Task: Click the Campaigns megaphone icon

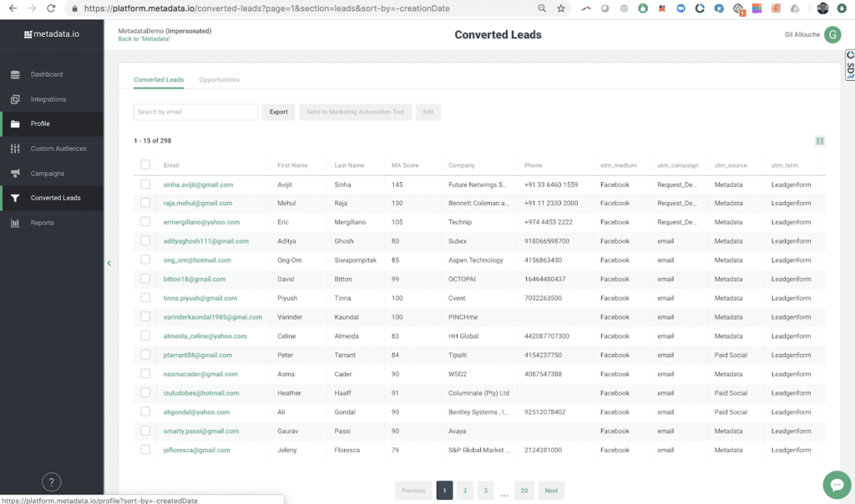Action: 15,174
